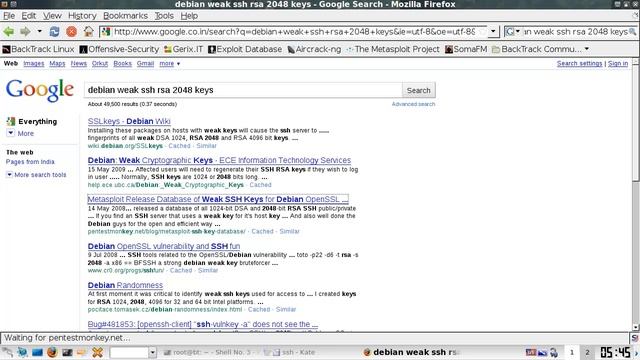This screenshot has height=360, width=640.
Task: Go forward with the Forward arrow button
Action: click(x=25, y=31)
